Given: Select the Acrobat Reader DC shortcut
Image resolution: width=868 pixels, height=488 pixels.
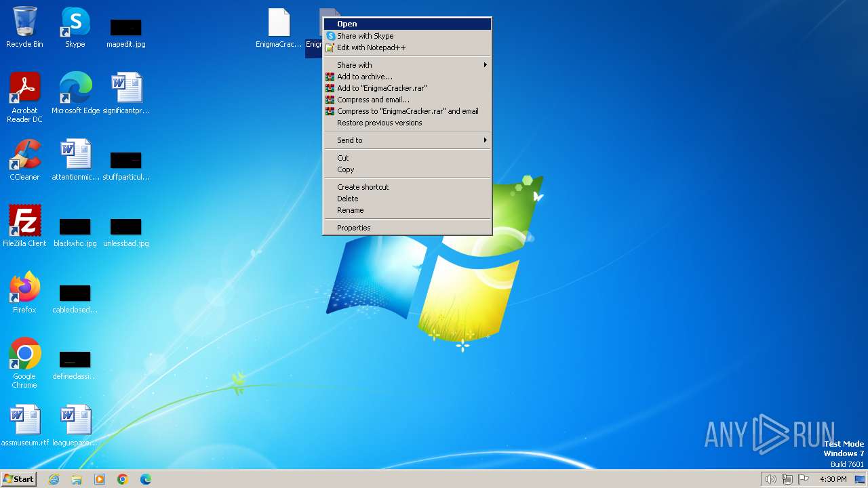Looking at the screenshot, I should pos(24,98).
